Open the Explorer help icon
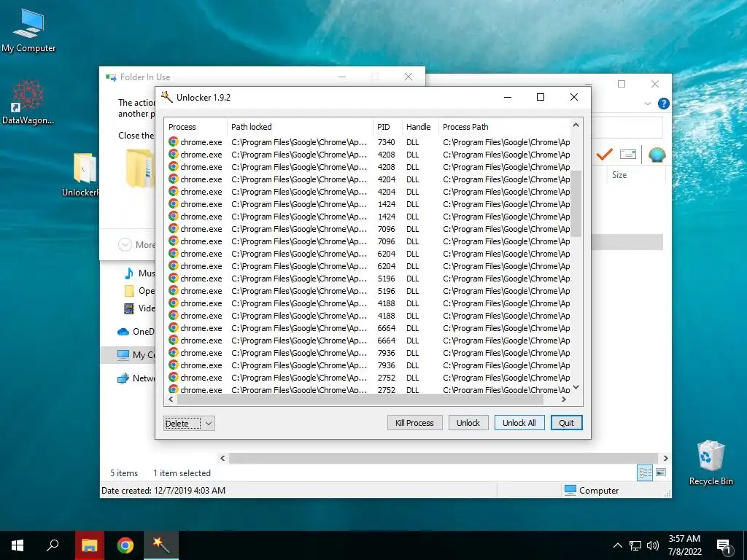 [x=663, y=104]
